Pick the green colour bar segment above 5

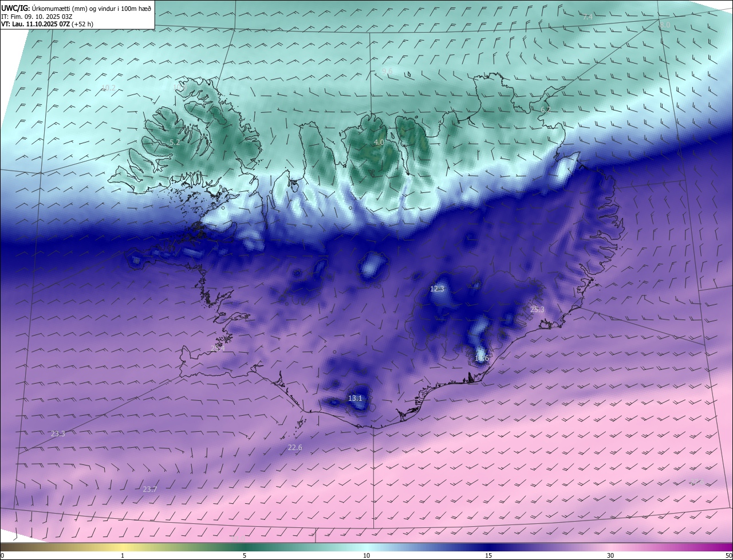point(245,547)
